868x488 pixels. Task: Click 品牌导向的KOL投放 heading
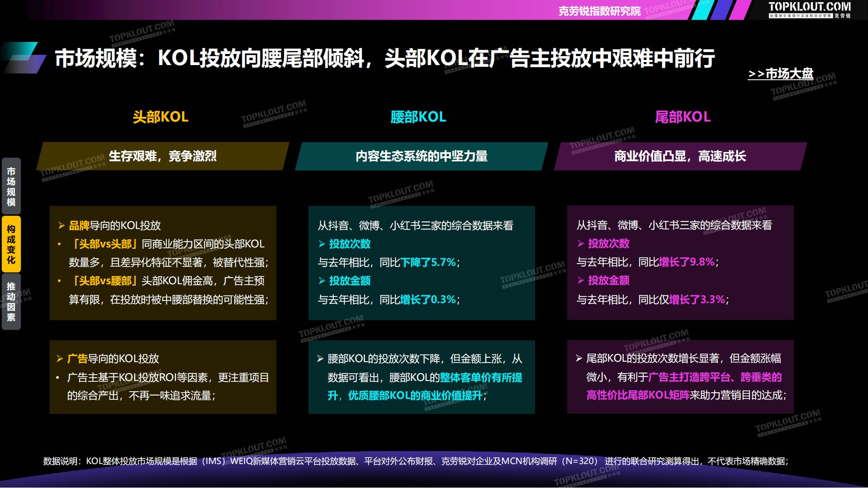(115, 226)
